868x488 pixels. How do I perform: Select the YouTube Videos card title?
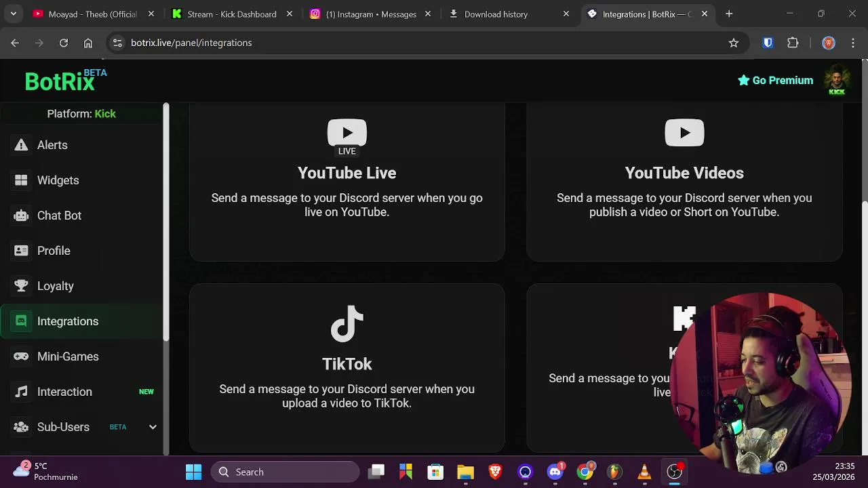pos(684,173)
